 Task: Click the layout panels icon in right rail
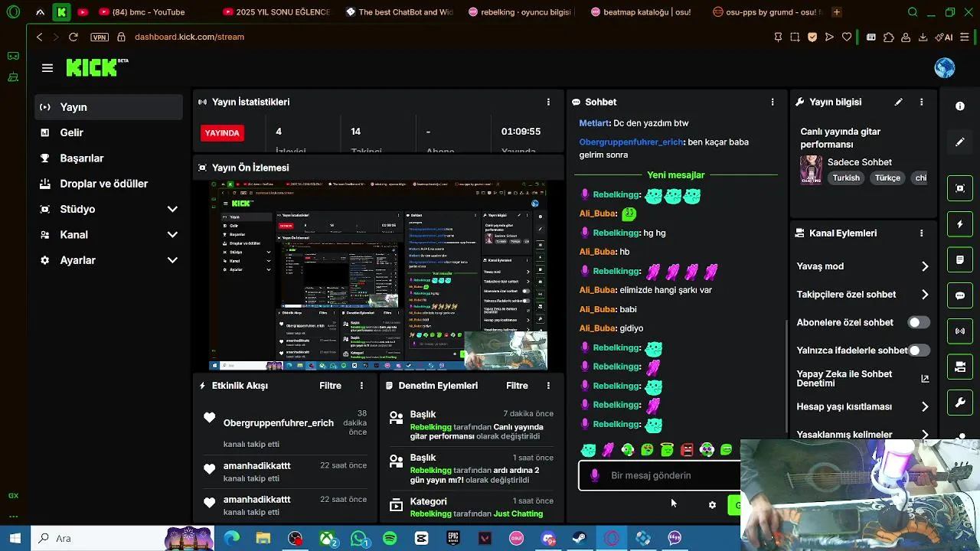pos(960,367)
